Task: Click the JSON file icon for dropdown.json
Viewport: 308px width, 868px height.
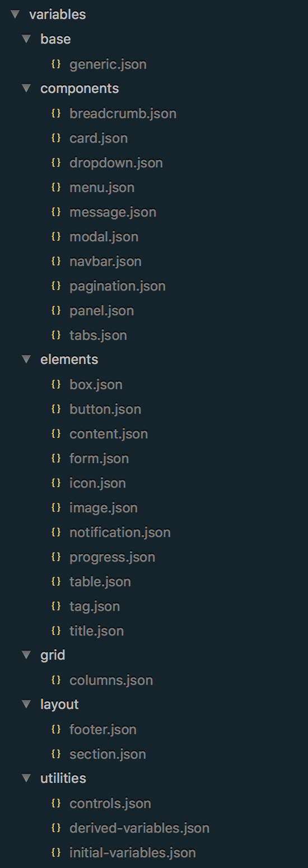Action: click(x=55, y=162)
